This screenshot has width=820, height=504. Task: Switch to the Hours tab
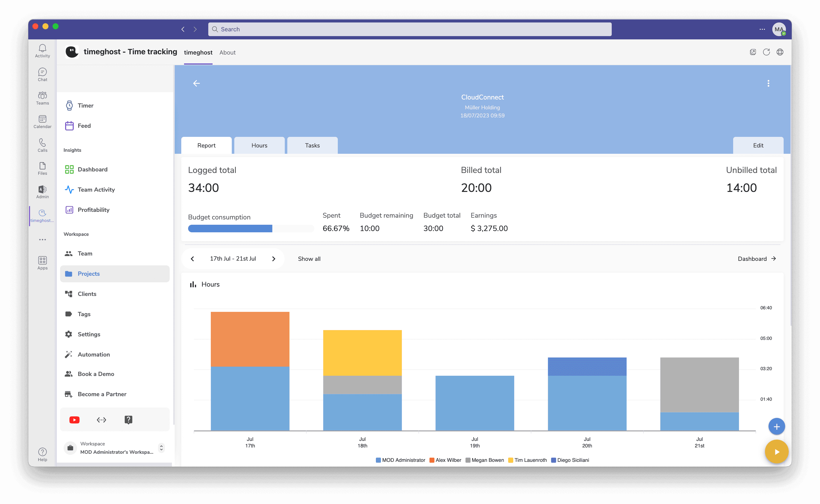pyautogui.click(x=259, y=145)
